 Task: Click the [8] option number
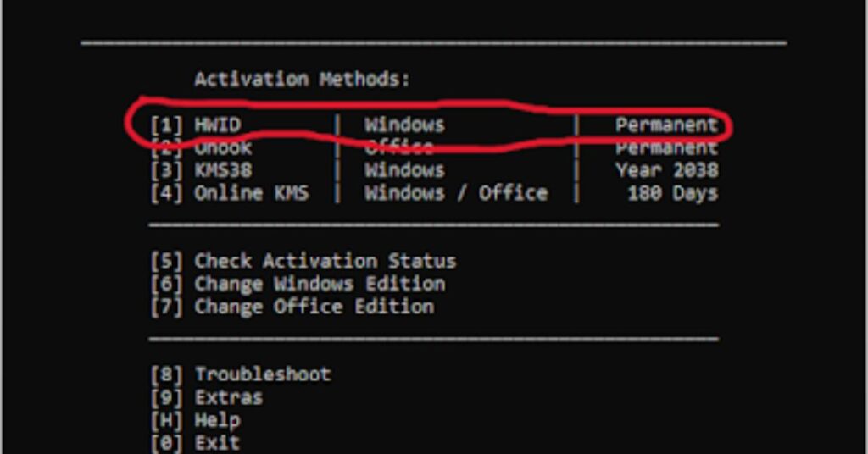166,374
